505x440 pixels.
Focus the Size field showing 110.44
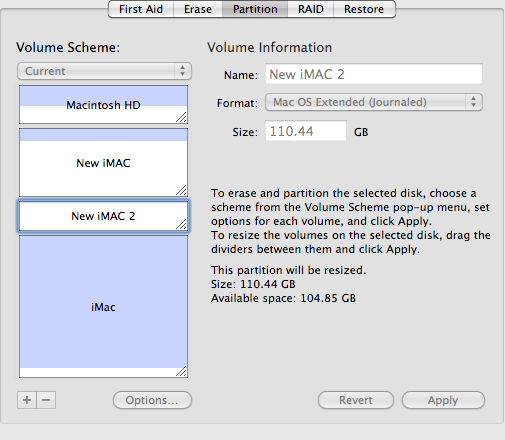click(306, 131)
